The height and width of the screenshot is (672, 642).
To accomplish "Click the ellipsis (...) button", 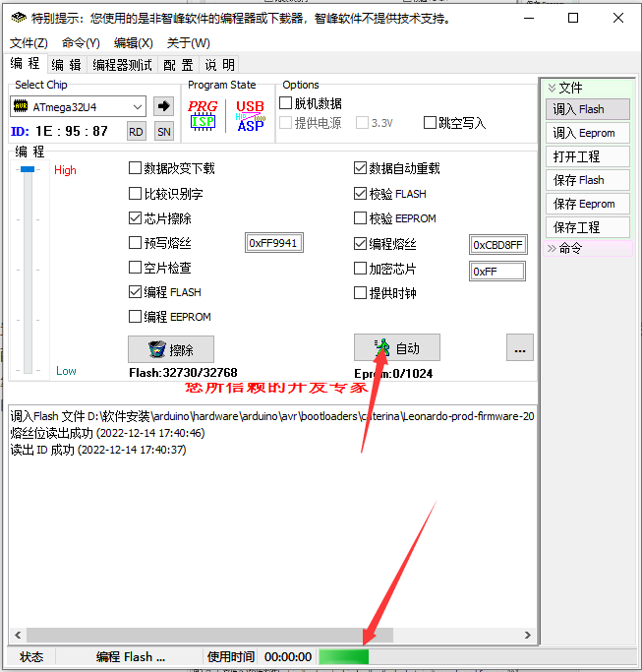I will coord(519,347).
